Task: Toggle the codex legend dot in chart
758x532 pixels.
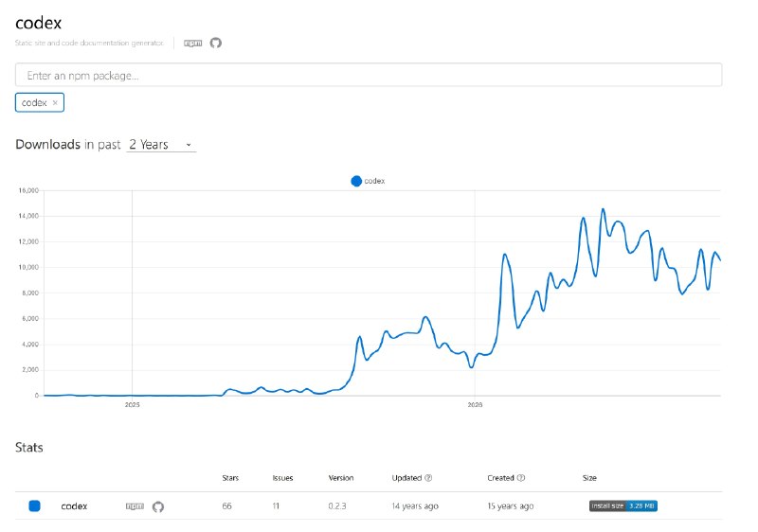Action: [356, 181]
